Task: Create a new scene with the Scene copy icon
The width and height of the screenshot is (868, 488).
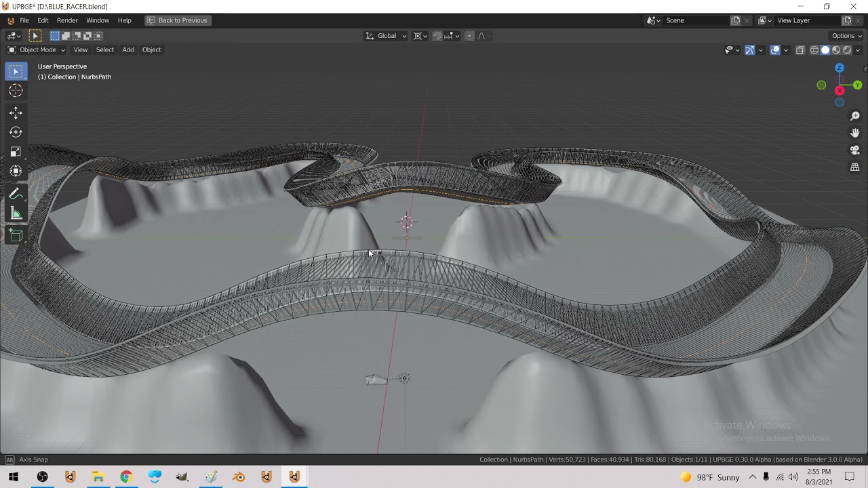Action: 736,20
